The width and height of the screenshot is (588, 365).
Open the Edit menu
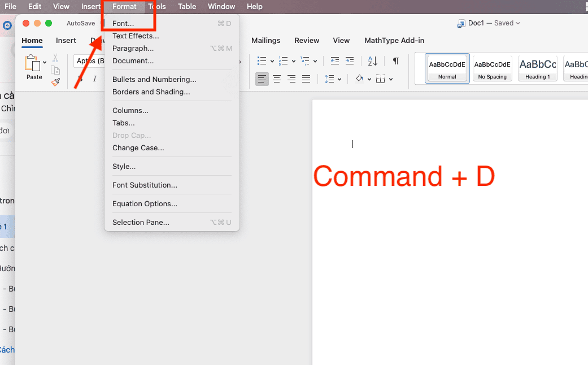click(x=34, y=6)
